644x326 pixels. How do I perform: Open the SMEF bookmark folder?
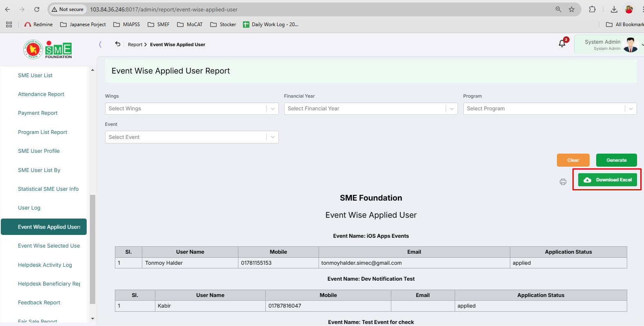(x=159, y=25)
